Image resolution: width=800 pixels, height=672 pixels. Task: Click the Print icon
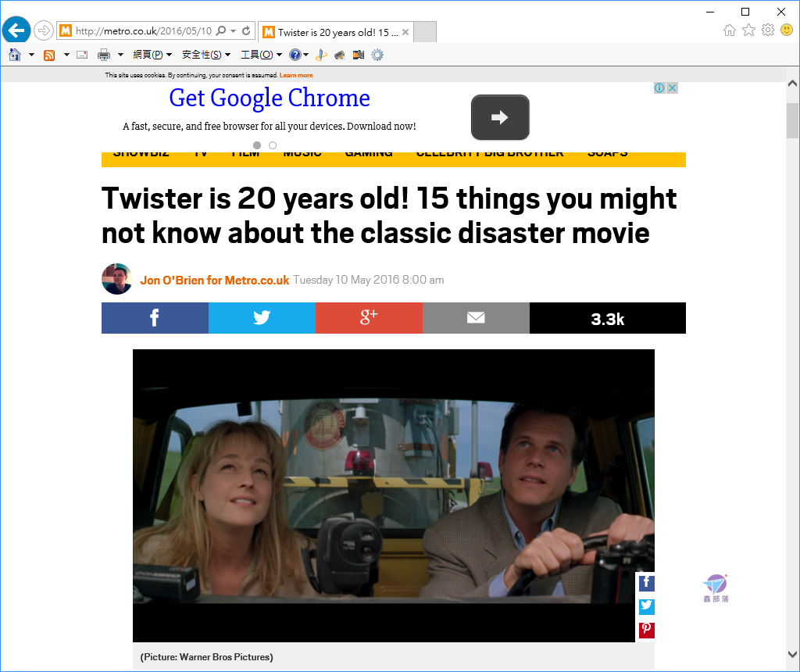pos(104,55)
